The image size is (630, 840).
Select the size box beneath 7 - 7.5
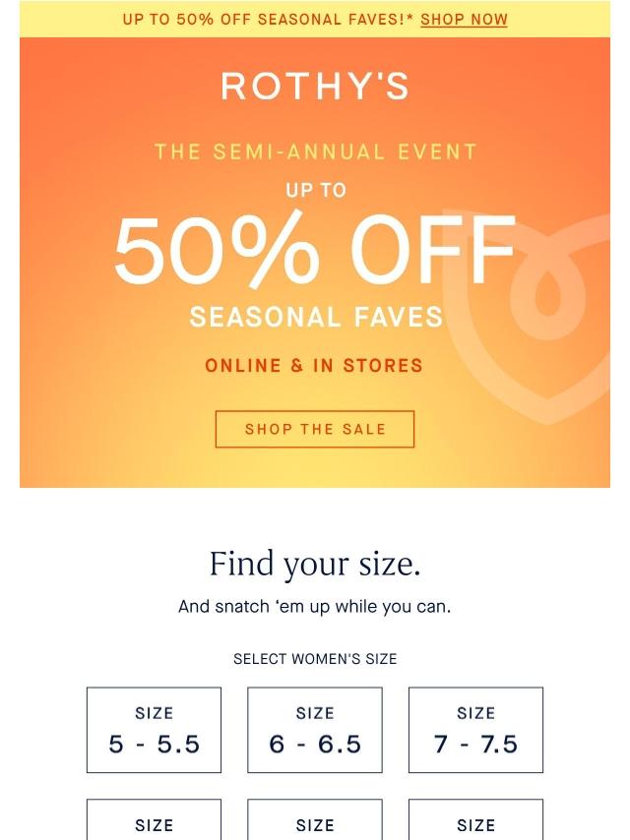[x=475, y=819]
